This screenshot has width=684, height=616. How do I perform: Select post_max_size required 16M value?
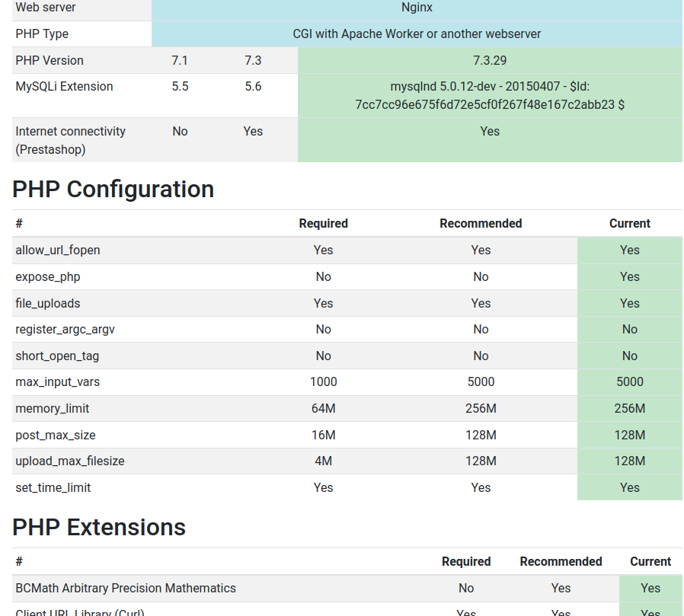pyautogui.click(x=323, y=435)
